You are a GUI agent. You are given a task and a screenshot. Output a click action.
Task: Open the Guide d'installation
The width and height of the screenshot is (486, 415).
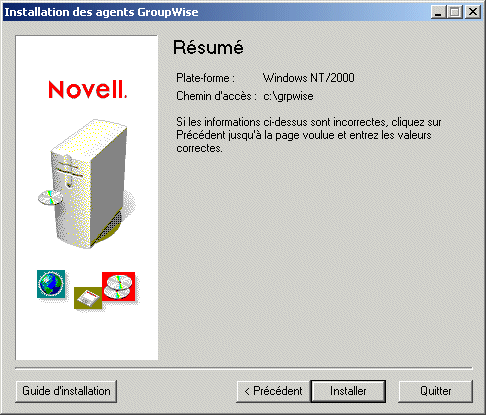tap(66, 391)
